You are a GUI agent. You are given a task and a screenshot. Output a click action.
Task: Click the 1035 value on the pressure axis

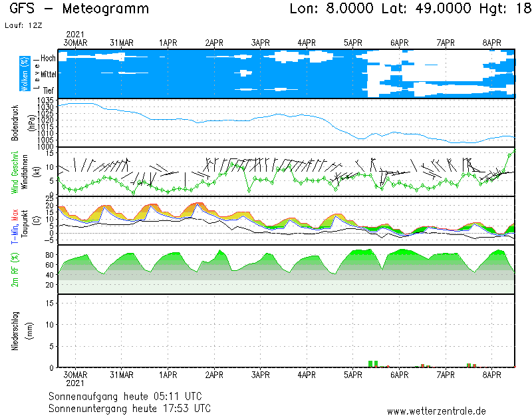(x=45, y=100)
